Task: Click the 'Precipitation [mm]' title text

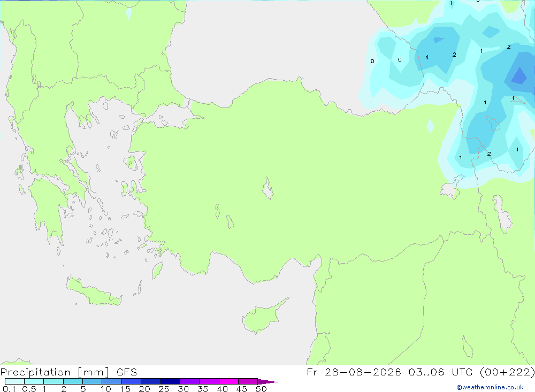Action: (55, 372)
